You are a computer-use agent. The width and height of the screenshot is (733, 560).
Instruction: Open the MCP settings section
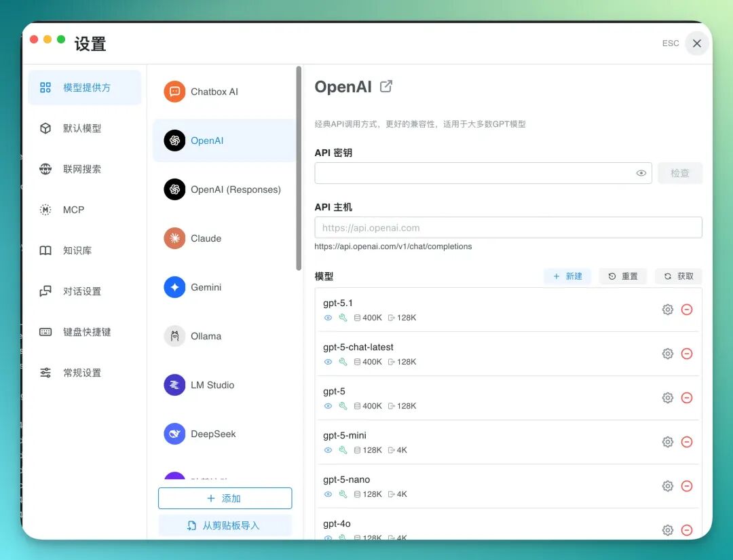pos(85,210)
